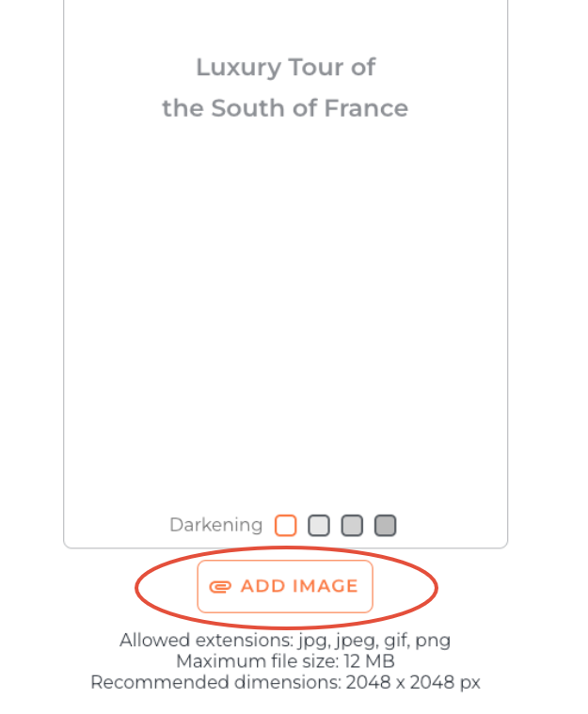
Task: Click the "Recommended dimensions" text line
Action: click(285, 682)
